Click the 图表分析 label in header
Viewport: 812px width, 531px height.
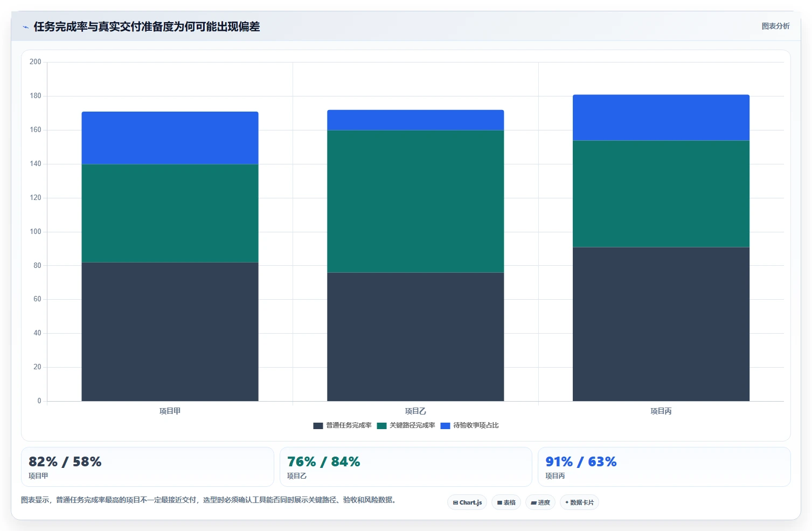click(x=775, y=26)
